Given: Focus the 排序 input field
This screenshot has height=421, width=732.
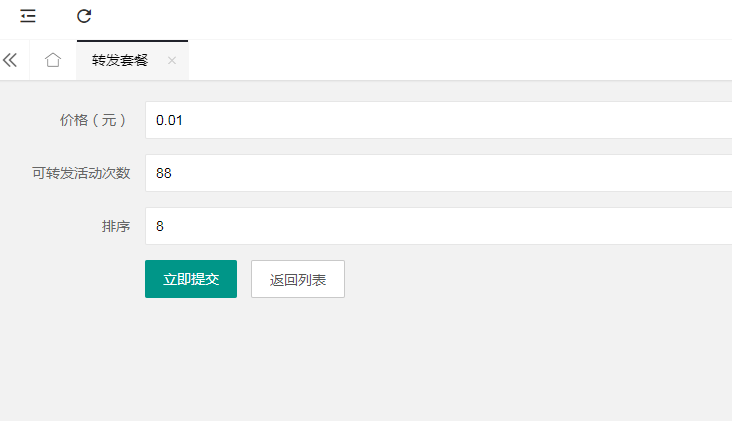Looking at the screenshot, I should click(438, 226).
